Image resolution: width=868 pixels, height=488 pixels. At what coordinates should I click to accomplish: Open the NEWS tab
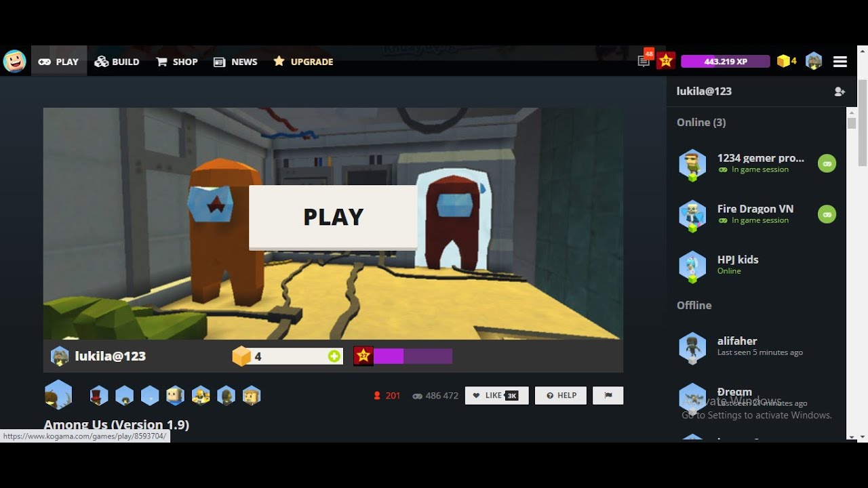tap(235, 62)
